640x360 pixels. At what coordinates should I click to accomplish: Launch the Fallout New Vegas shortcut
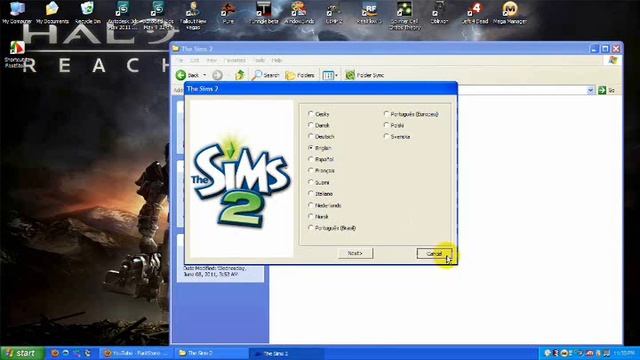point(193,16)
